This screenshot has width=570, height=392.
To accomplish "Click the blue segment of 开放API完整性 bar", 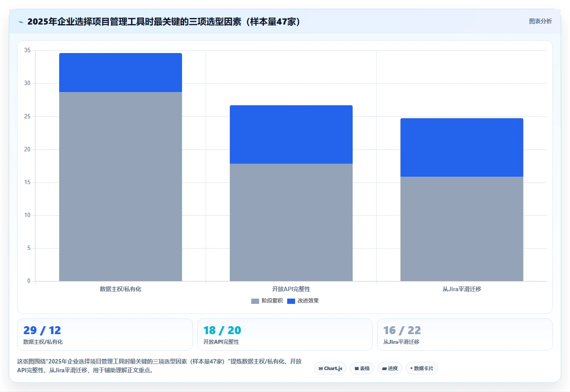I will point(291,135).
